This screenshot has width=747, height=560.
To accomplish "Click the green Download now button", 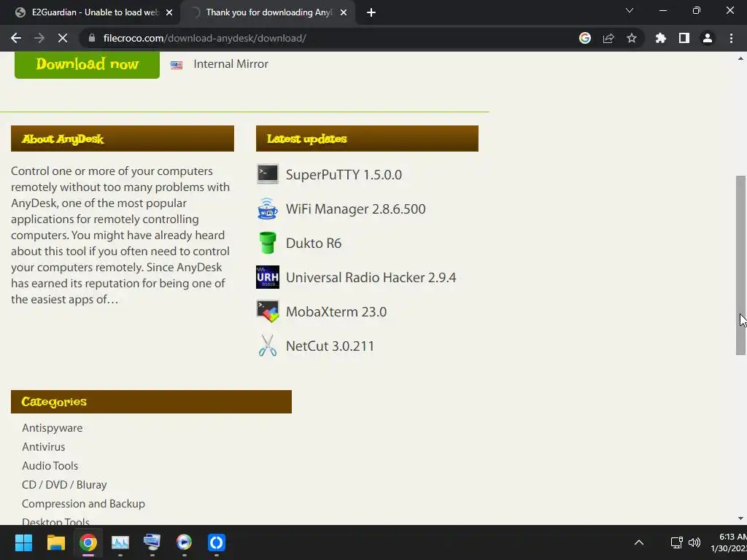I will [88, 64].
